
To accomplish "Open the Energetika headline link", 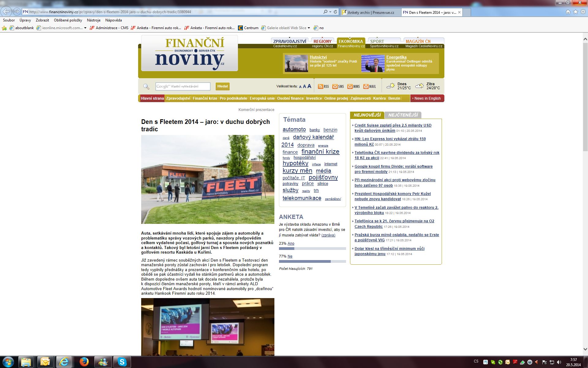I will click(396, 57).
